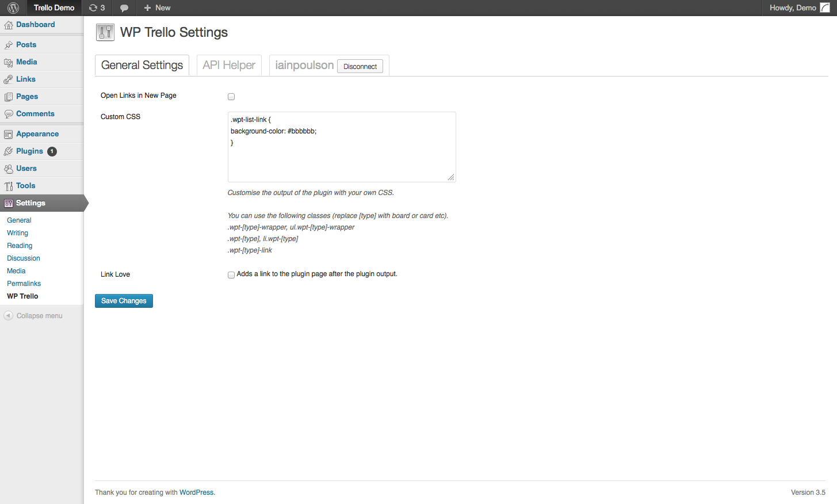Open the WordPress link in footer
The height and width of the screenshot is (504, 837).
click(196, 492)
